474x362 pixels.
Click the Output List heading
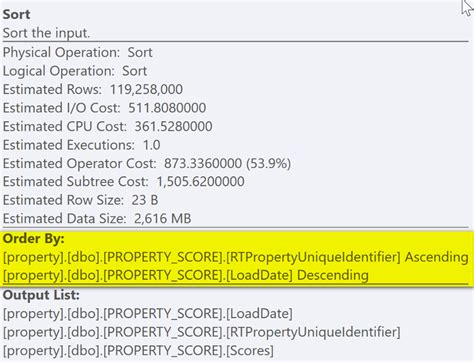(41, 295)
